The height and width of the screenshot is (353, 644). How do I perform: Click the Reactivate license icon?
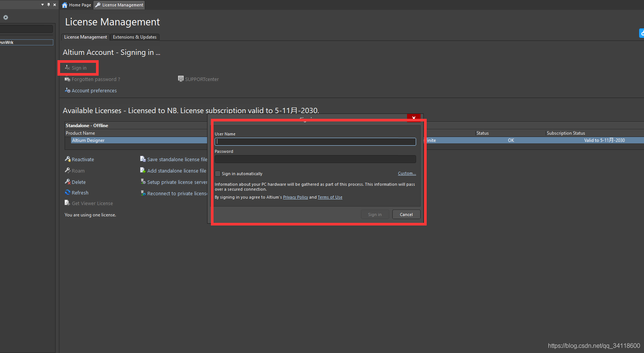[68, 159]
